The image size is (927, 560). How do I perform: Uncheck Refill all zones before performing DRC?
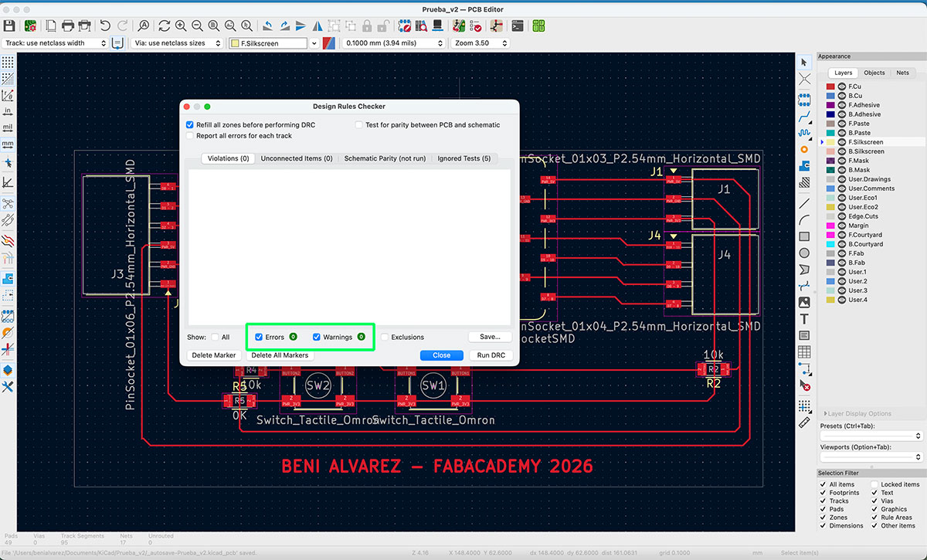point(190,124)
